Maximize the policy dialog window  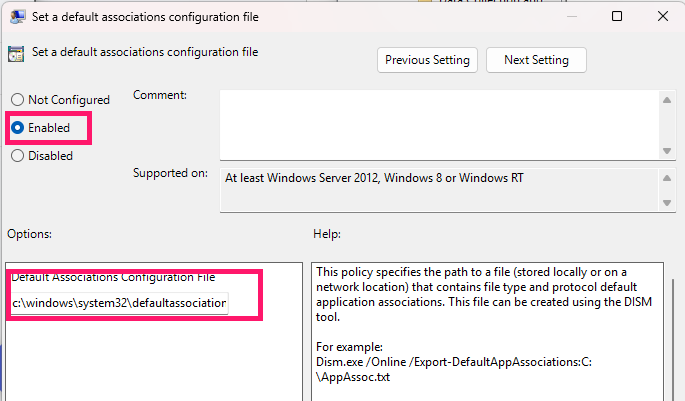tap(617, 16)
